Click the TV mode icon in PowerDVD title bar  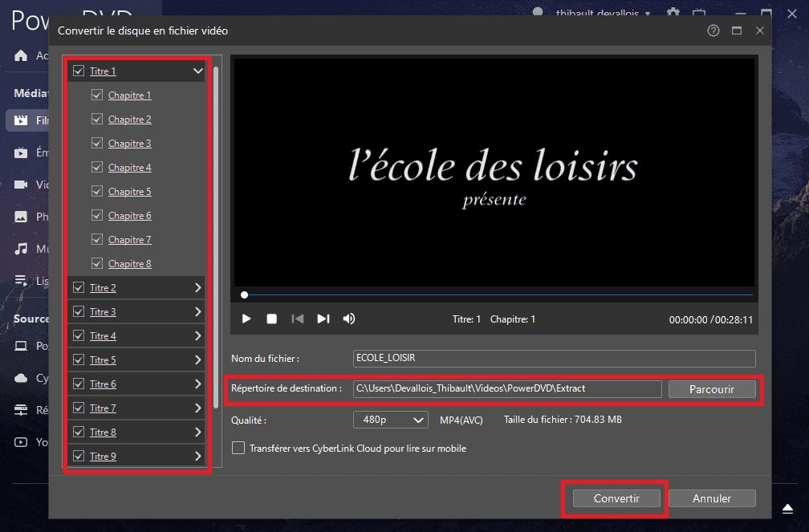[x=699, y=12]
